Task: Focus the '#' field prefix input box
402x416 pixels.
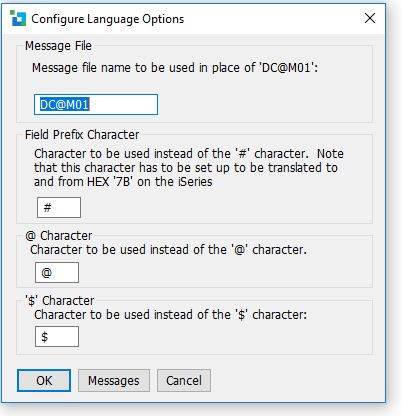Action: click(x=59, y=207)
